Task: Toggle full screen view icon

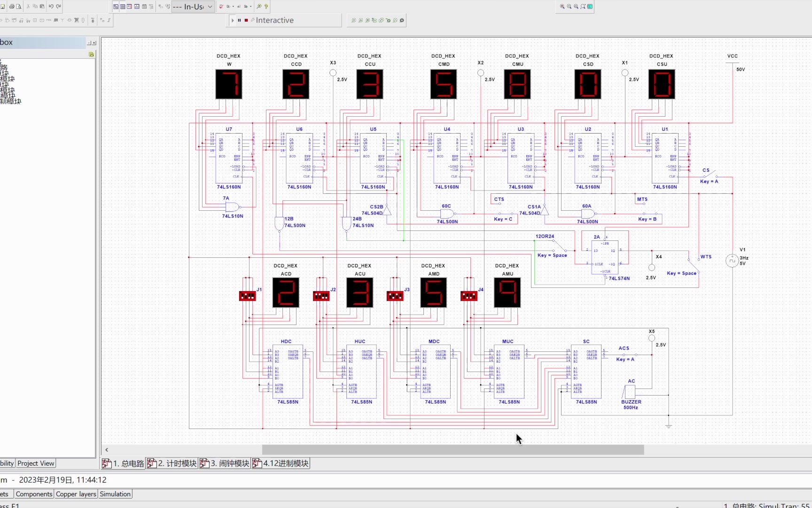Action: tap(590, 7)
